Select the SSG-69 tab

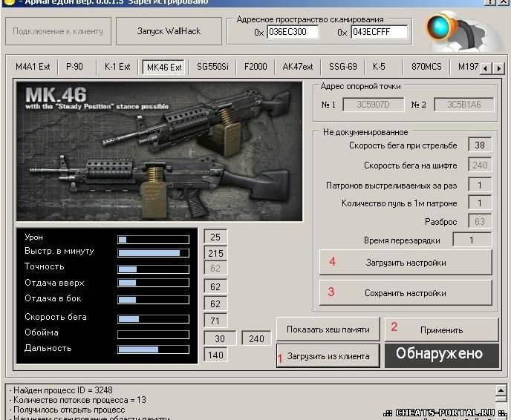(x=343, y=67)
